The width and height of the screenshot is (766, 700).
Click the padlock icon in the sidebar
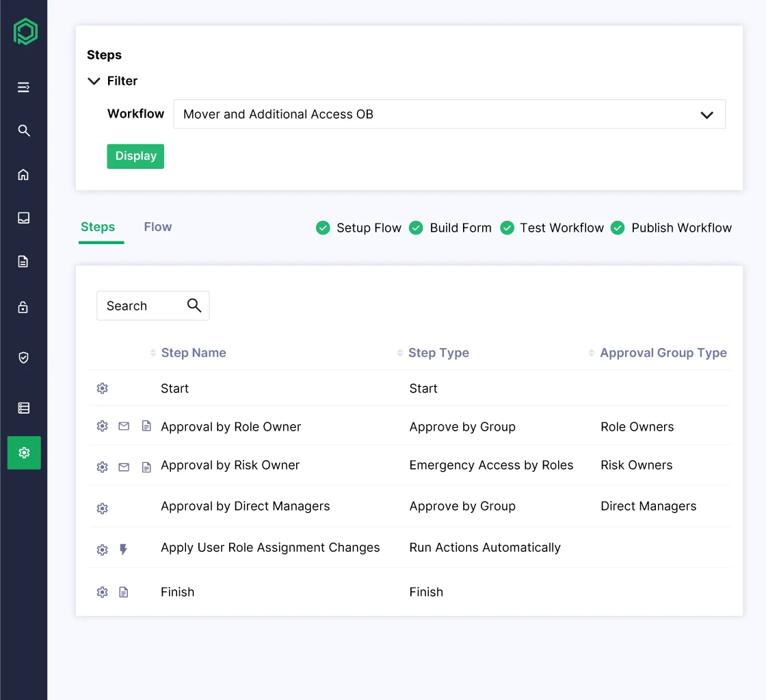[x=23, y=307]
